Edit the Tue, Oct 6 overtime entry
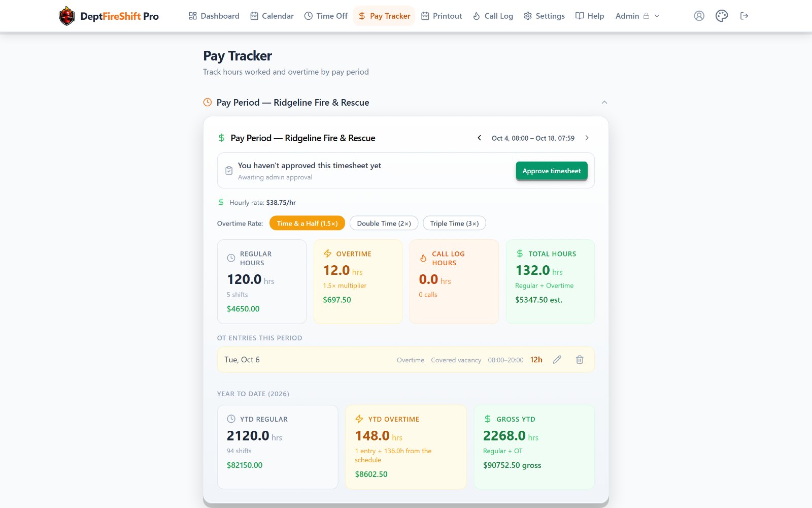The height and width of the screenshot is (508, 812). pyautogui.click(x=557, y=360)
